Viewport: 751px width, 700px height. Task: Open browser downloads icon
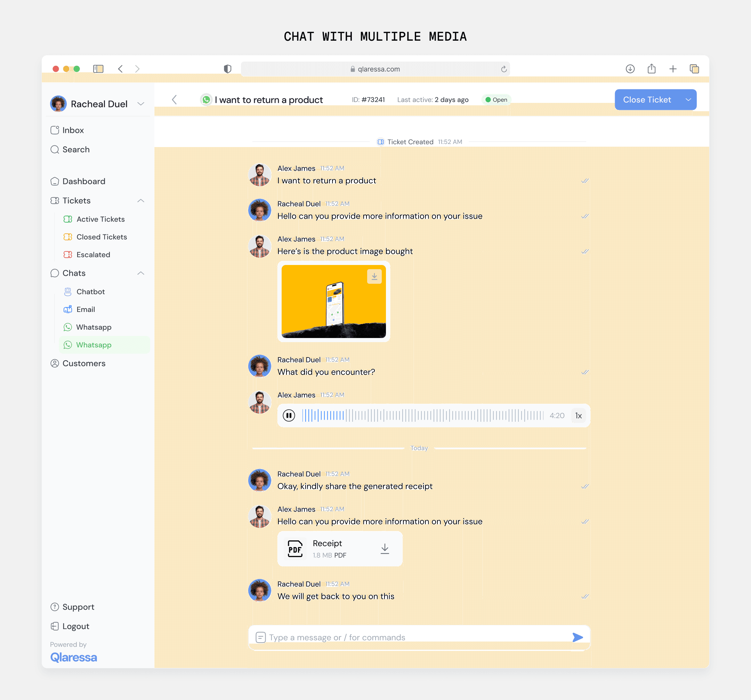(630, 69)
